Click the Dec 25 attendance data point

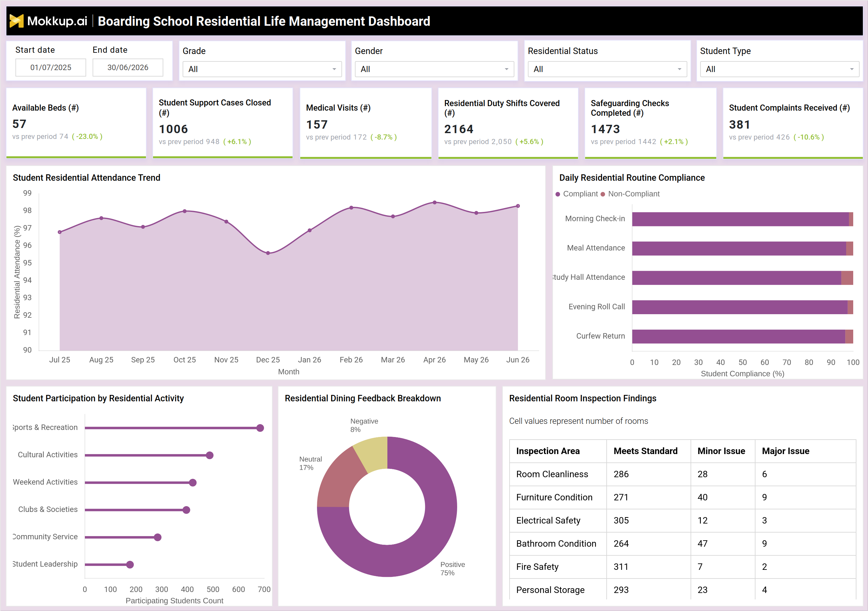(x=268, y=253)
